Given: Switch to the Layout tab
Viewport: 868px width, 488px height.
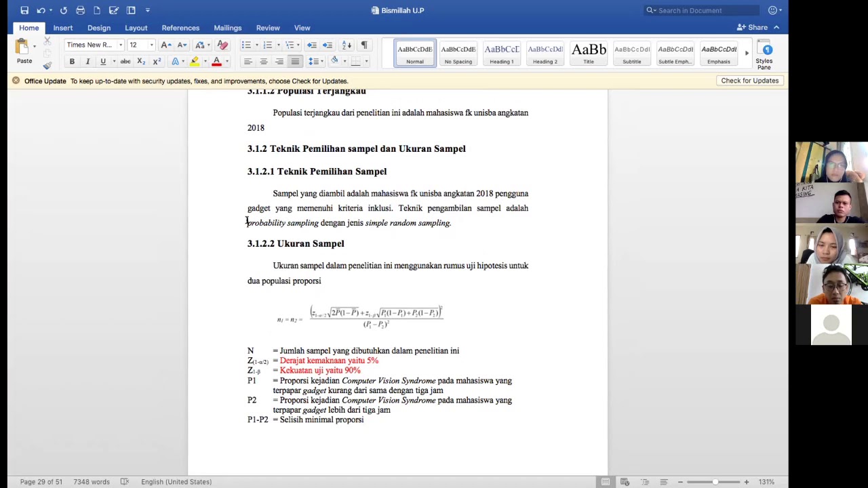Looking at the screenshot, I should (x=136, y=28).
